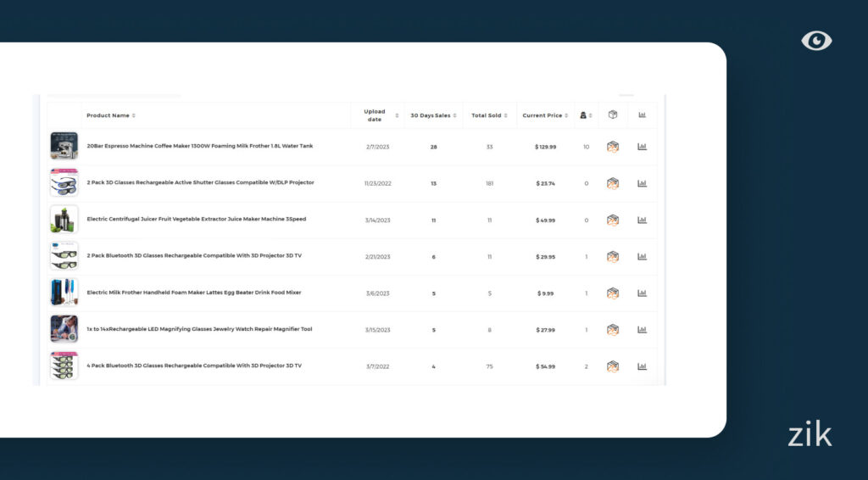Click the Electric Milk Frother product thumbnail
The image size is (868, 480).
pos(64,293)
